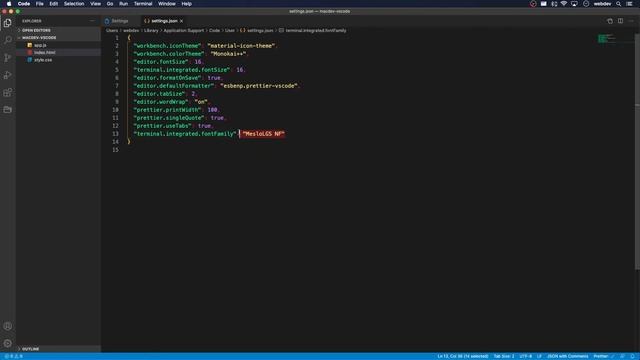Open the Selection menu

point(74,4)
